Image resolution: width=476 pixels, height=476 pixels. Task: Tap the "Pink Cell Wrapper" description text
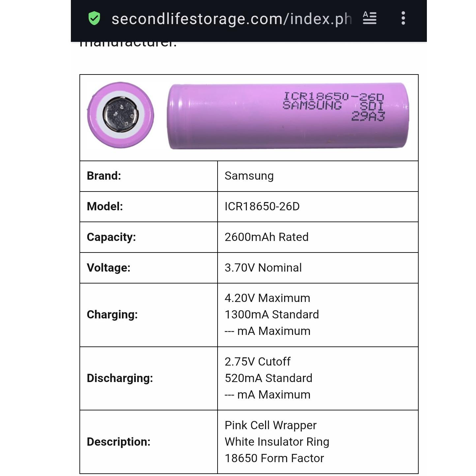click(x=270, y=425)
